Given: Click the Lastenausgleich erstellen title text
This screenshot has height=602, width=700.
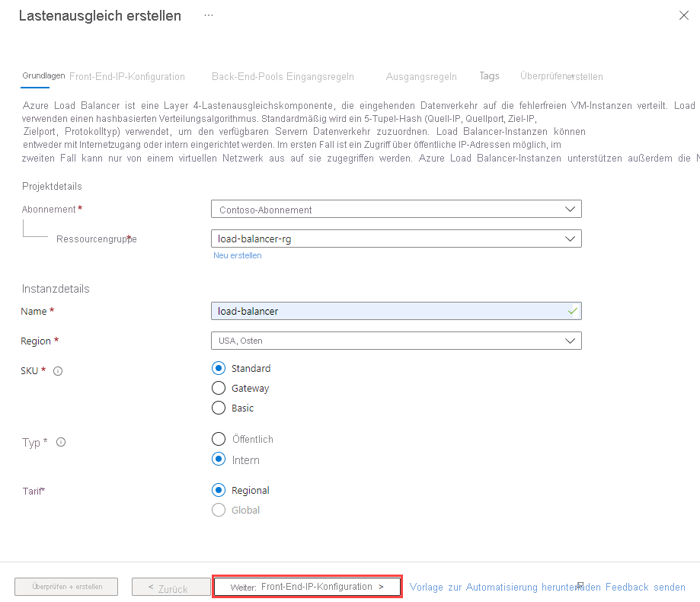Looking at the screenshot, I should 100,16.
